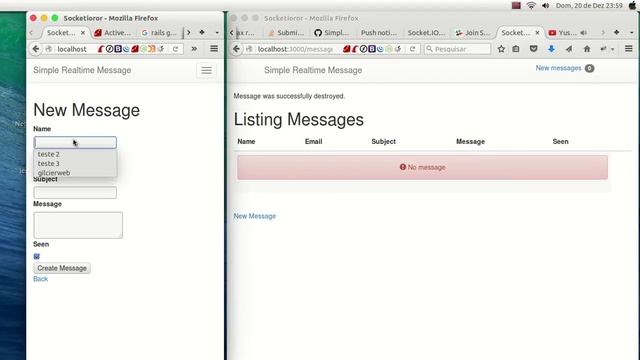The image size is (640, 360).
Task: Switch to the Socket.IO tab
Action: [x=426, y=33]
